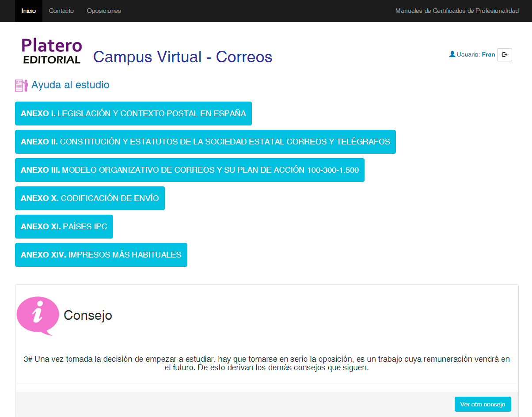Click the advice paragraph beginning 3# Una vez
Screen dimensions: 532x417
coord(266,364)
